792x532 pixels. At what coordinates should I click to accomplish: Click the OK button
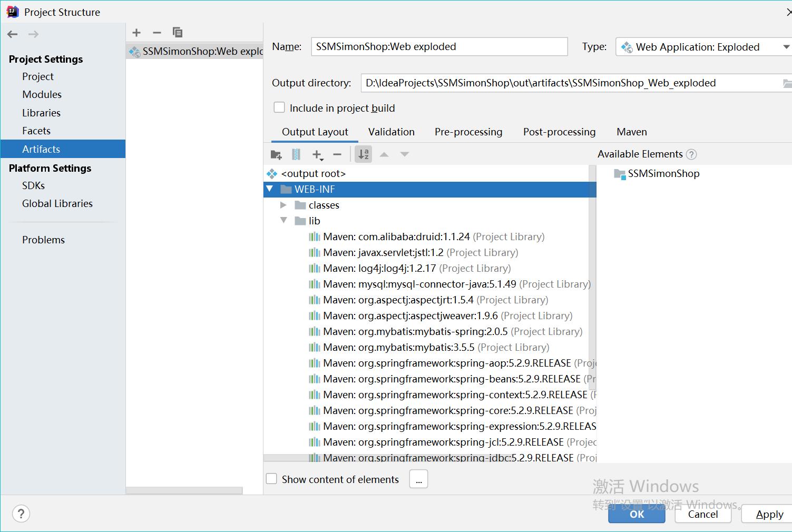coord(637,514)
